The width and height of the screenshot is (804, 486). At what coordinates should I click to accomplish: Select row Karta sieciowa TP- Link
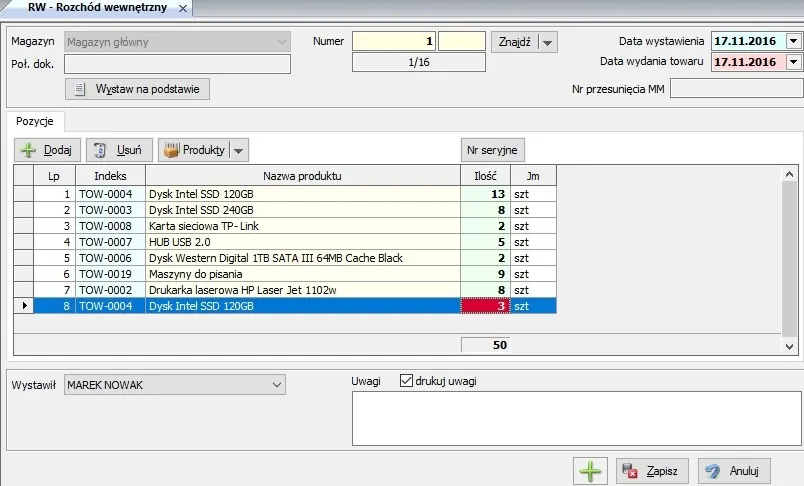pyautogui.click(x=285, y=226)
